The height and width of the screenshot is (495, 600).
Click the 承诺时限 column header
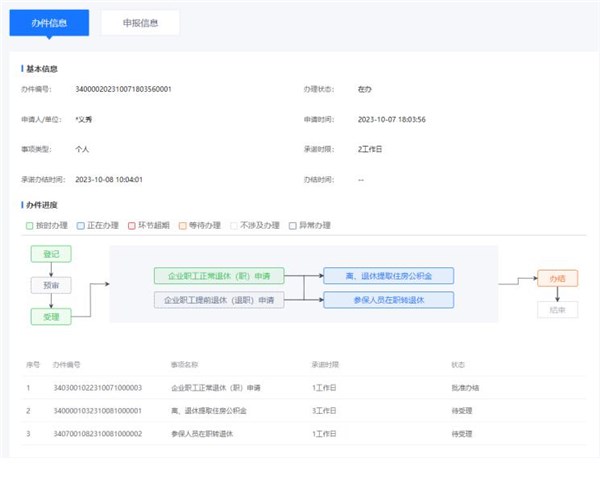coord(325,365)
